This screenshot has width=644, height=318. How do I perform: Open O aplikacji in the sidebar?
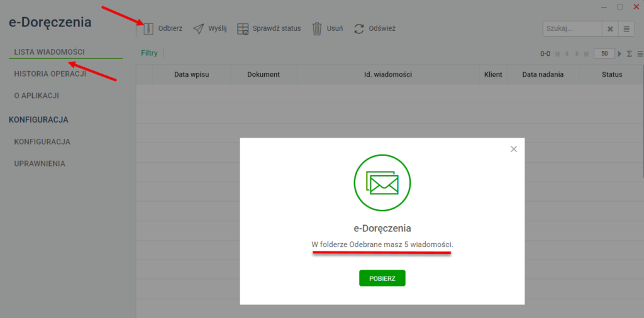click(36, 96)
